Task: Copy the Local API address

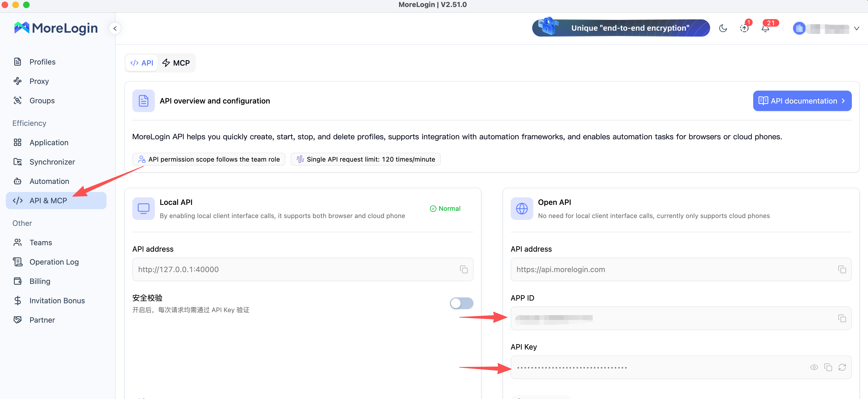Action: (464, 270)
